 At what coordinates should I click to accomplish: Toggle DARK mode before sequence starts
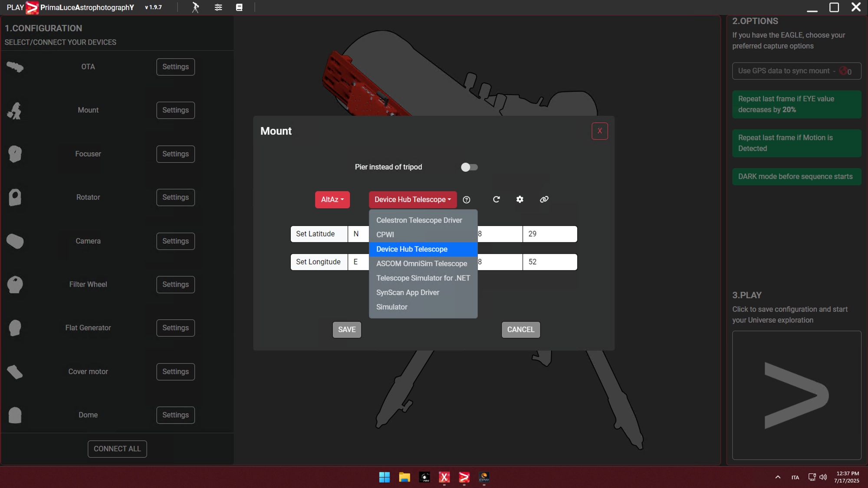coord(796,177)
